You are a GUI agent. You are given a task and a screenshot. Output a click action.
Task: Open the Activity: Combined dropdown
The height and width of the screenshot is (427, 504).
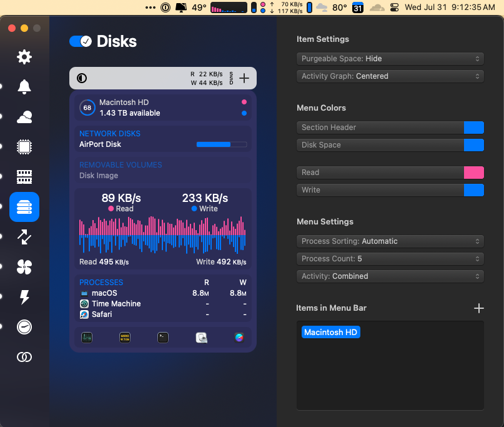tap(390, 276)
